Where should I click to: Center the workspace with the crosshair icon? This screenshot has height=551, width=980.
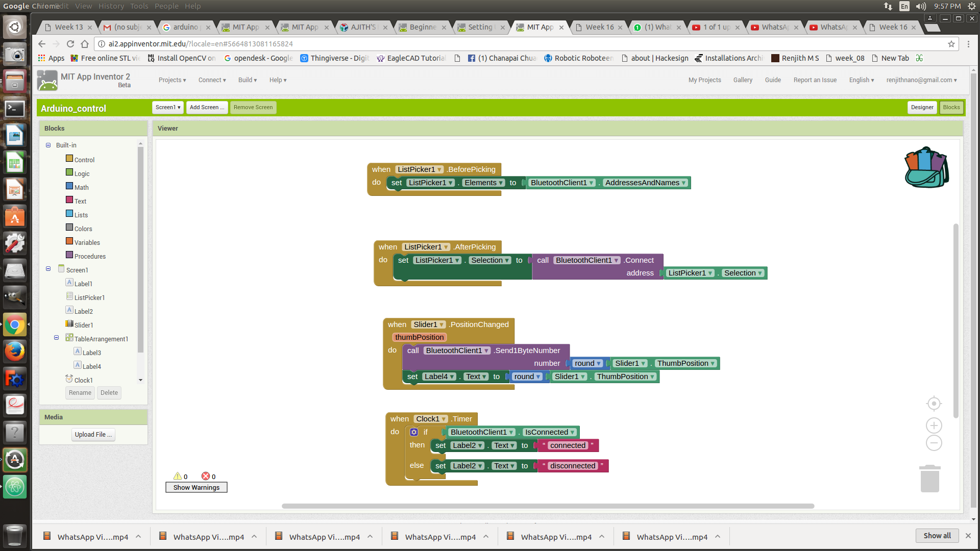[934, 404]
